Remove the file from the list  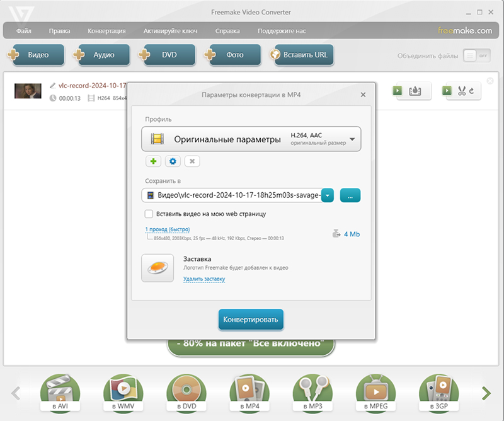pyautogui.click(x=490, y=81)
